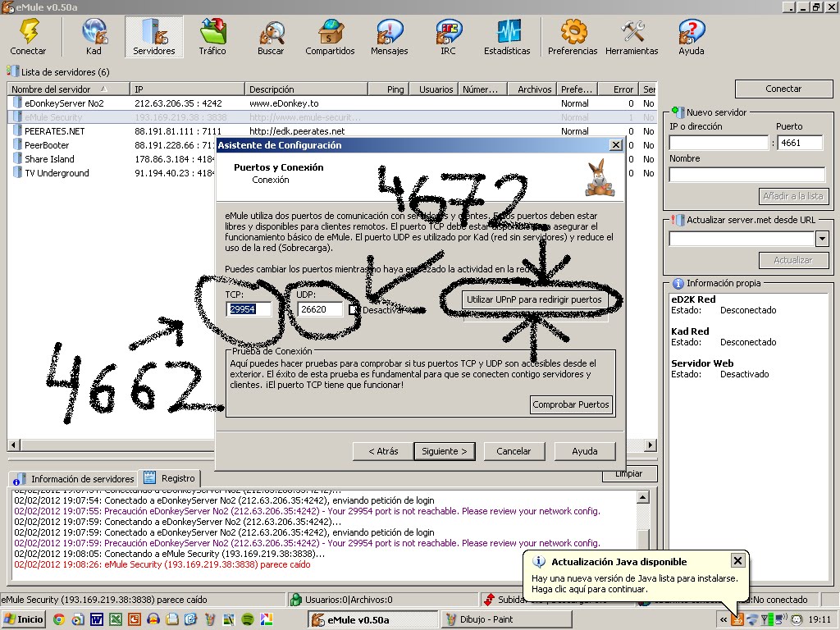Open eMule v0.50a taskbar item
840x630 pixels.
point(373,619)
